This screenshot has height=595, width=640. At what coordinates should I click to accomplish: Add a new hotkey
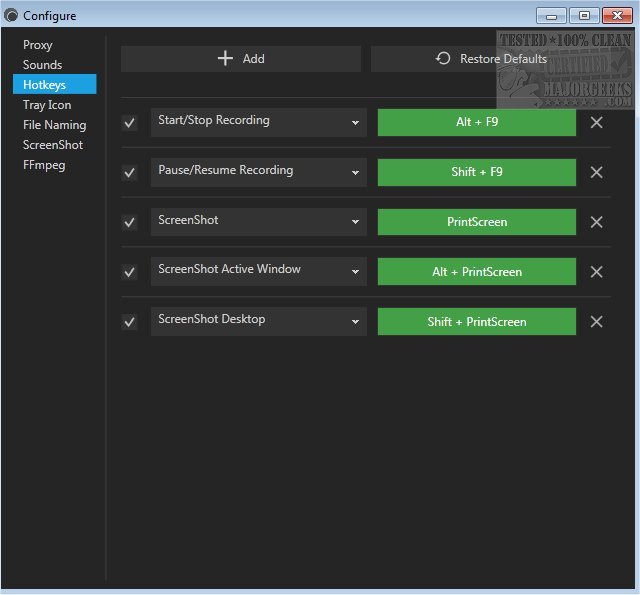(241, 59)
